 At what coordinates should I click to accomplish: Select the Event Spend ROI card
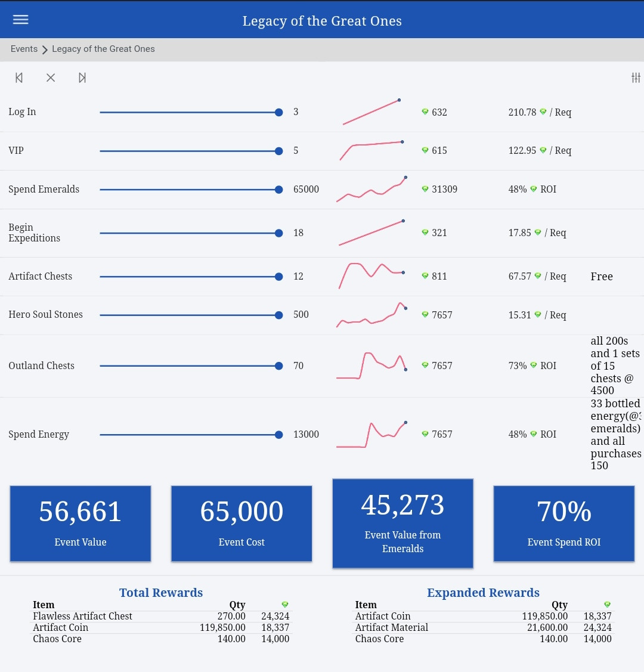(564, 524)
